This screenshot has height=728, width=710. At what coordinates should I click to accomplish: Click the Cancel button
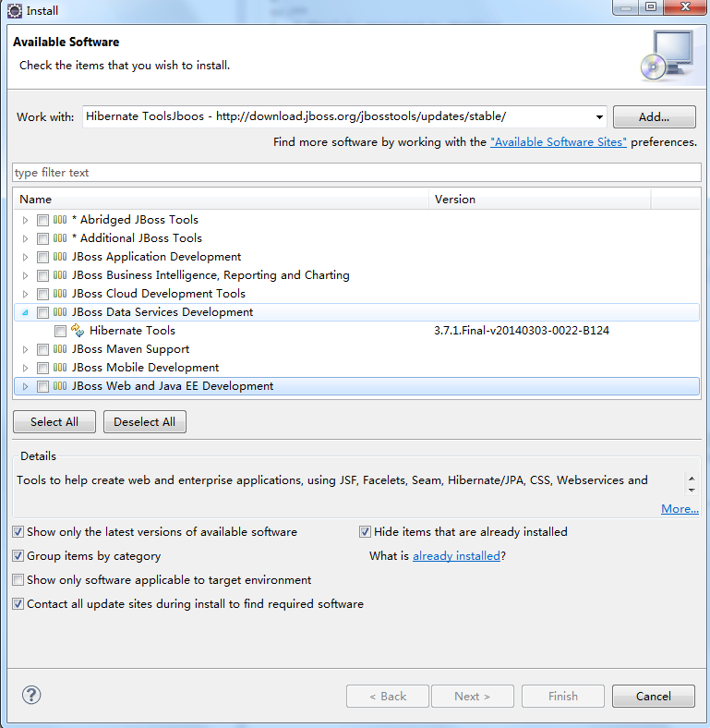click(x=654, y=696)
